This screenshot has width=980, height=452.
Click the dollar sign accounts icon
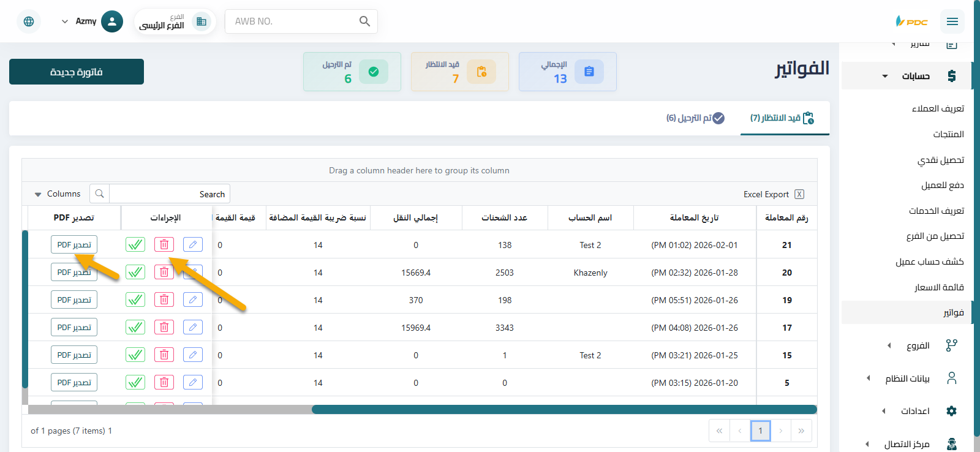(x=951, y=76)
